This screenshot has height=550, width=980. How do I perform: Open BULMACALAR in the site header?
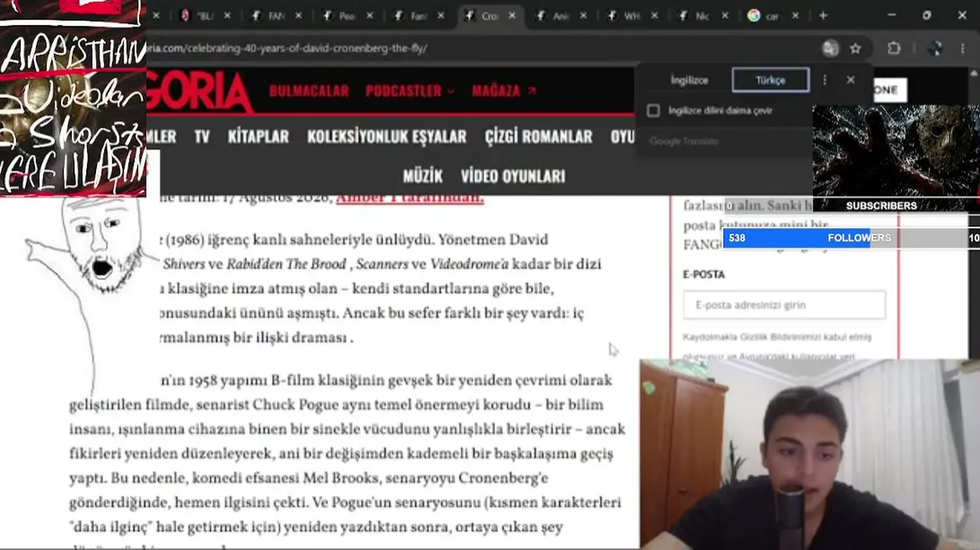(309, 91)
